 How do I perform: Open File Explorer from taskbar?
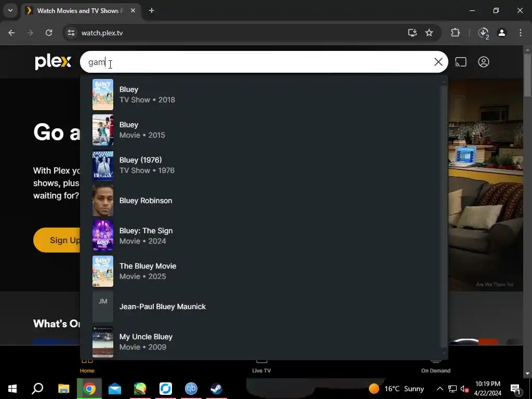click(63, 389)
